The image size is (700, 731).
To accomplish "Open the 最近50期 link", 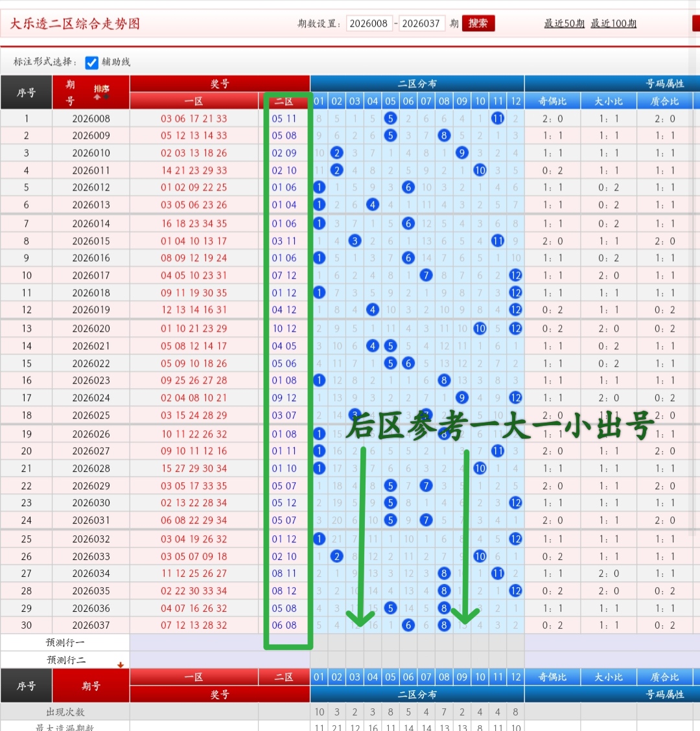I will (564, 24).
